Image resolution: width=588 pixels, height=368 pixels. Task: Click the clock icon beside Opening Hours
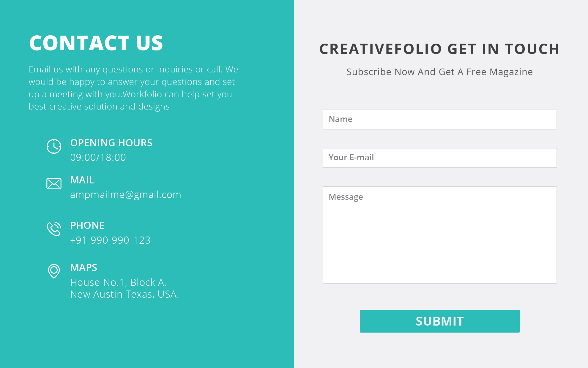click(54, 146)
